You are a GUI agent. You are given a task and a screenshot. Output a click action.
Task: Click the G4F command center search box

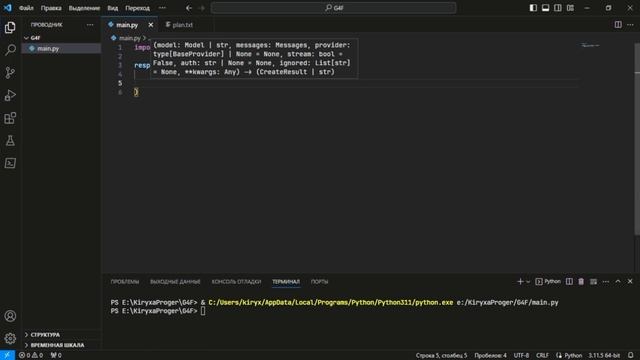point(333,8)
